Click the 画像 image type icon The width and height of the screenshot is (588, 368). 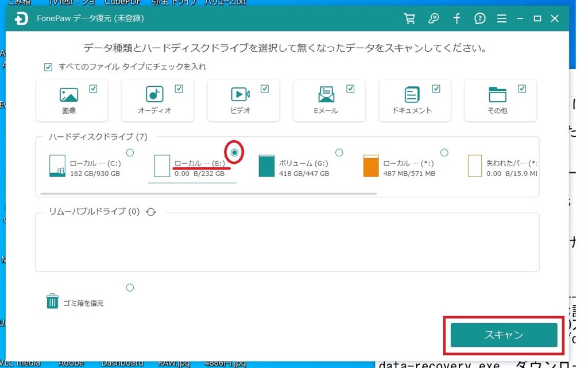click(69, 95)
